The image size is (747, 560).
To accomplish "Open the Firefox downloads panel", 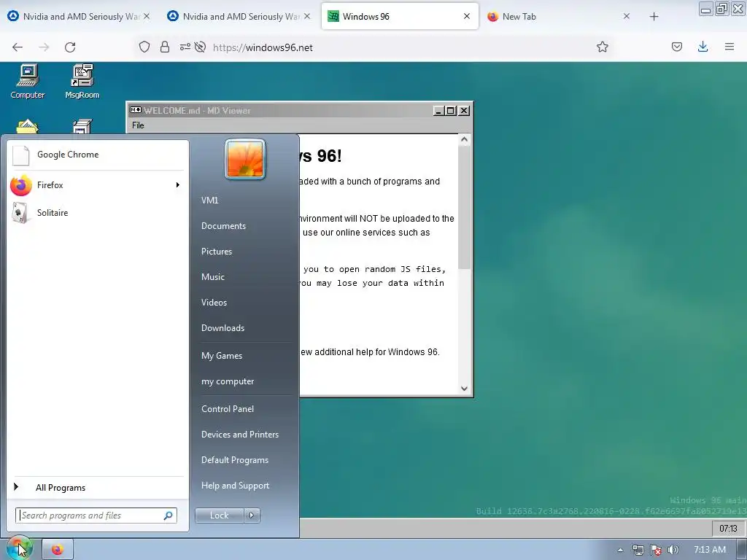I will click(x=703, y=47).
